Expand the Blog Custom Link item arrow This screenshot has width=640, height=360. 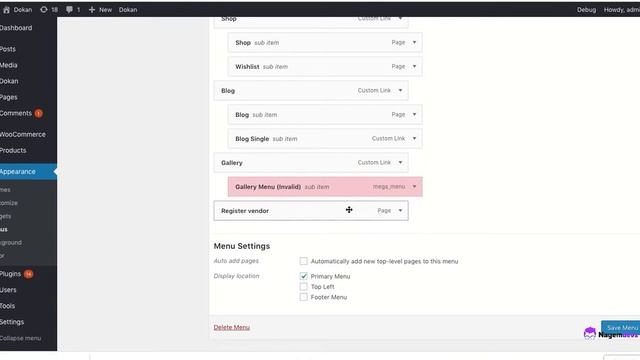pyautogui.click(x=400, y=91)
